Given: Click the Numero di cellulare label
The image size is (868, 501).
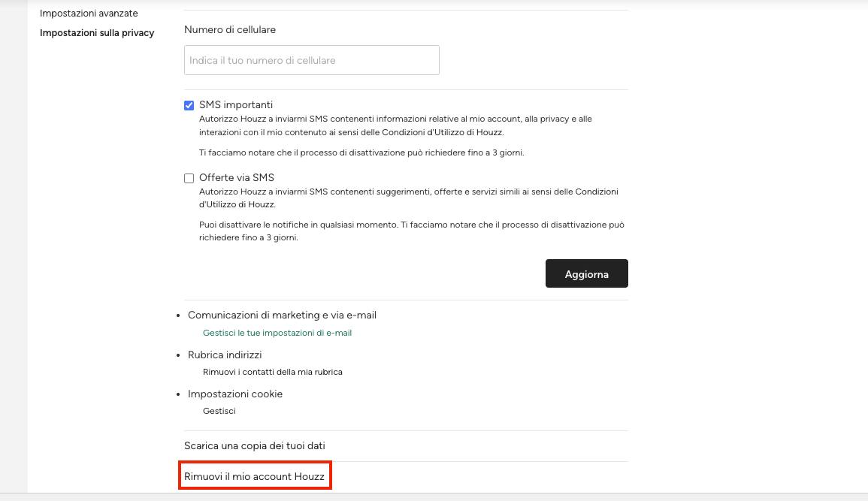Looking at the screenshot, I should click(230, 30).
